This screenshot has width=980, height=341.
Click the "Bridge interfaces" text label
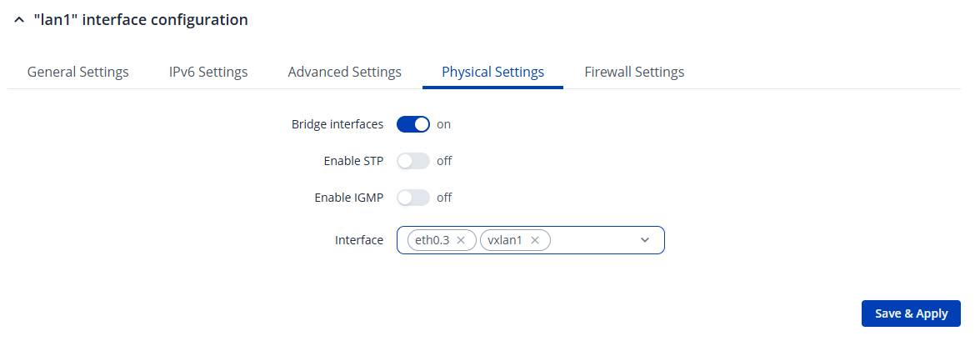pos(337,124)
